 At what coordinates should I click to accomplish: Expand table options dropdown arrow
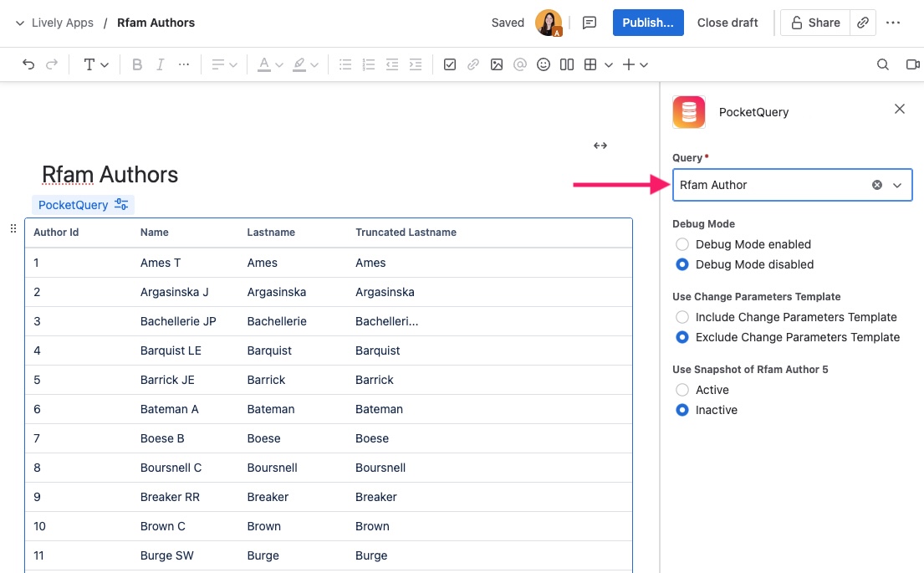click(x=608, y=65)
